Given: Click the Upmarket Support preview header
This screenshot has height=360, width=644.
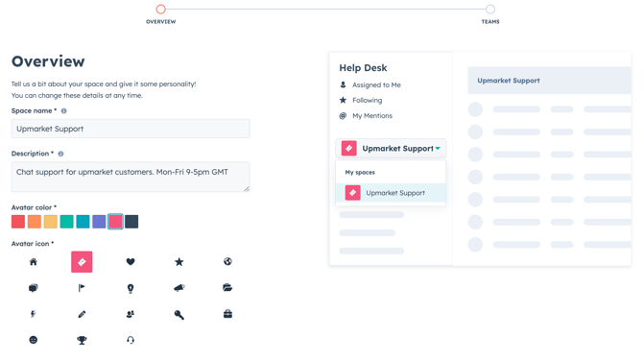Looking at the screenshot, I should 549,81.
